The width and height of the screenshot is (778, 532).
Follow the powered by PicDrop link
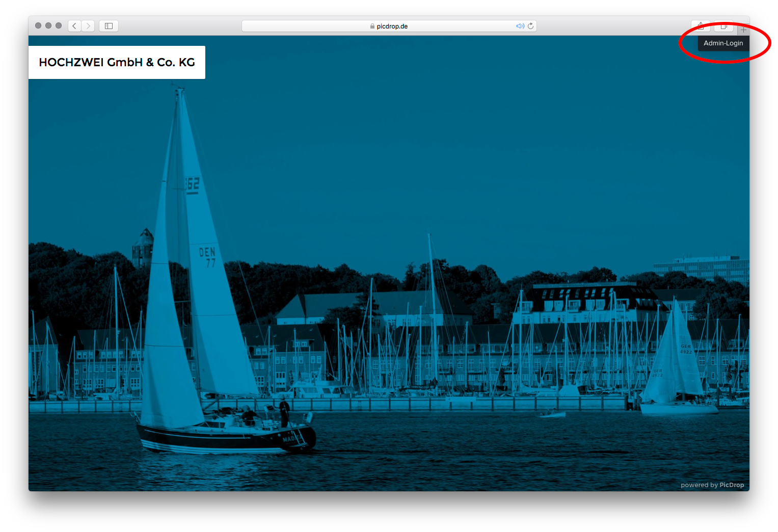712,485
